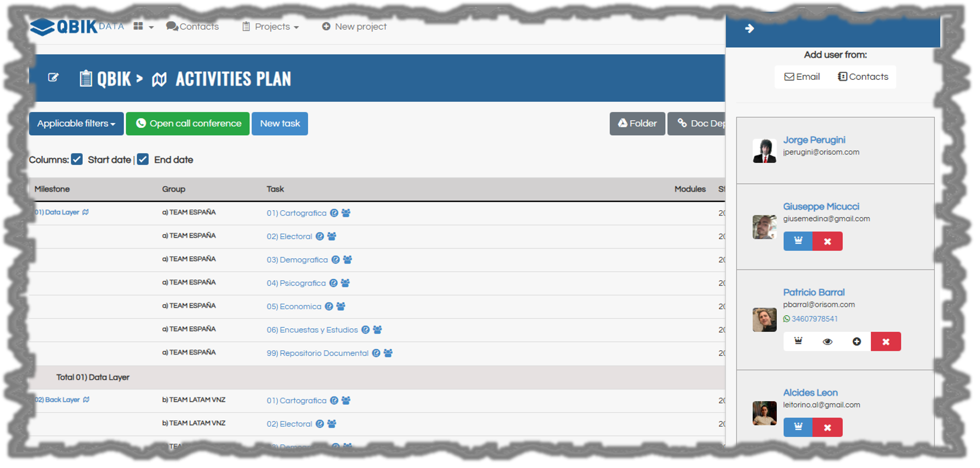Click the edit pencil icon in header
Screen dimensions: 980x468
click(x=53, y=77)
